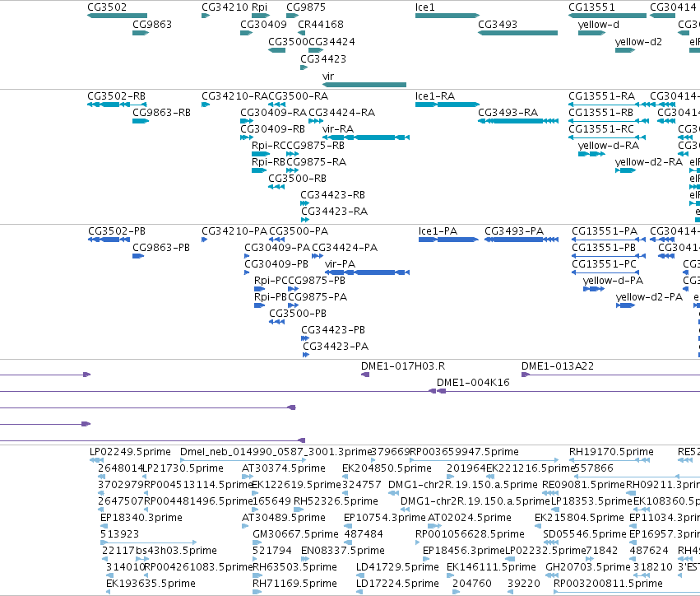Click the CG34423-RB transcript label

point(332,195)
